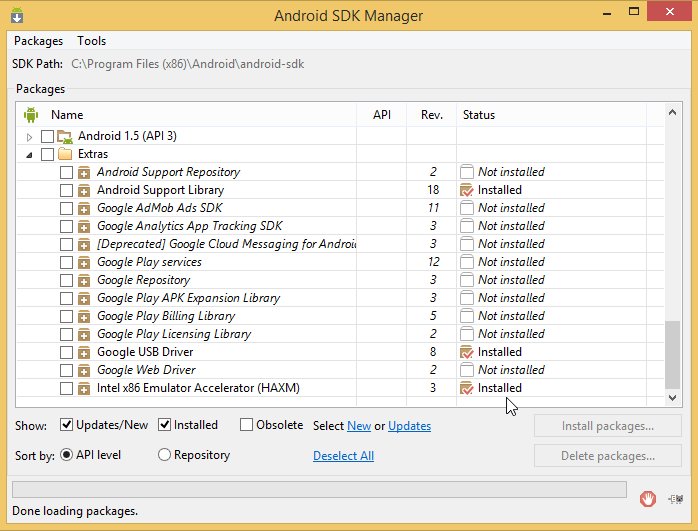The width and height of the screenshot is (698, 531).
Task: Click the package icon beside Google USB Driver
Action: (84, 353)
